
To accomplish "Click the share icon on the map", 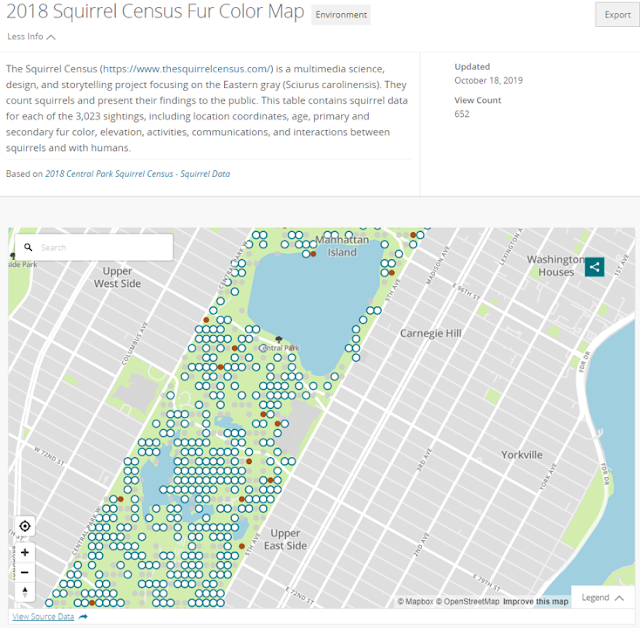I will pyautogui.click(x=594, y=267).
